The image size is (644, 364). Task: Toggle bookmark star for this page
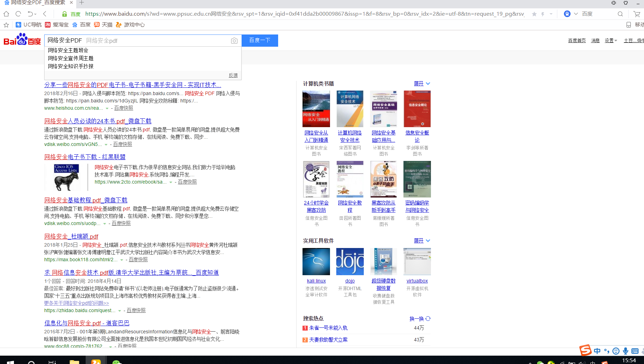(534, 14)
